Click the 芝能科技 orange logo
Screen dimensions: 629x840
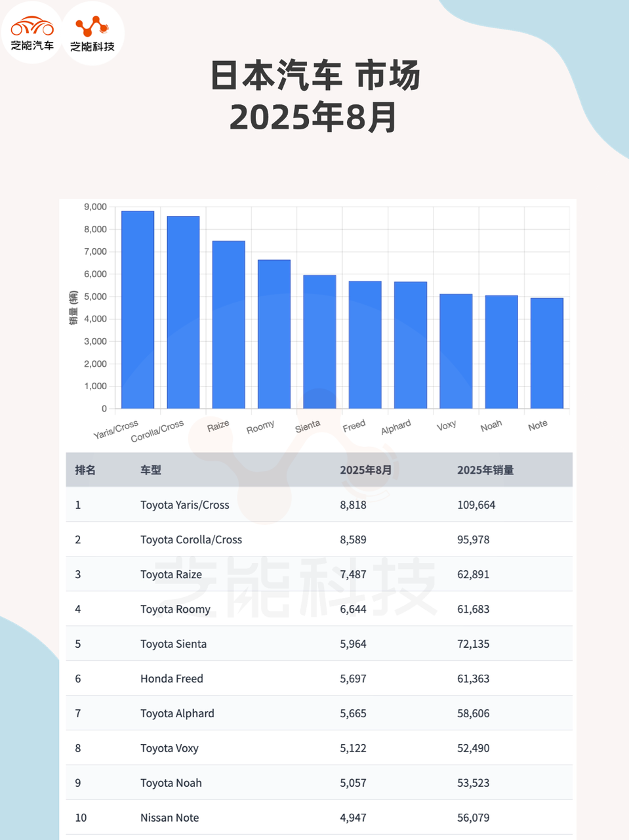tap(92, 33)
